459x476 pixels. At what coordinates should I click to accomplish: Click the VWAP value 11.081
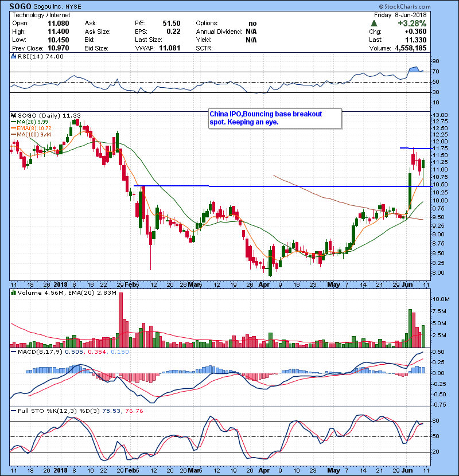(169, 48)
